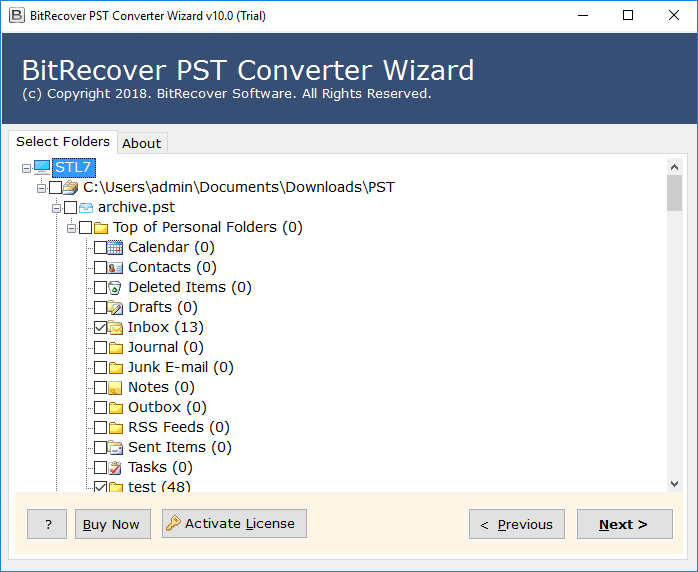Screen dimensions: 698x572
Task: Open help with the ? button
Action: (x=47, y=524)
